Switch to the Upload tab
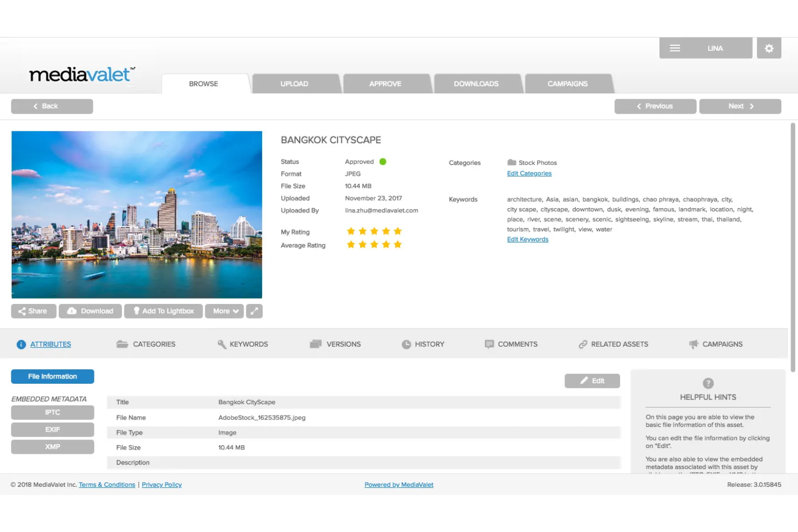This screenshot has width=798, height=532. tap(294, 84)
